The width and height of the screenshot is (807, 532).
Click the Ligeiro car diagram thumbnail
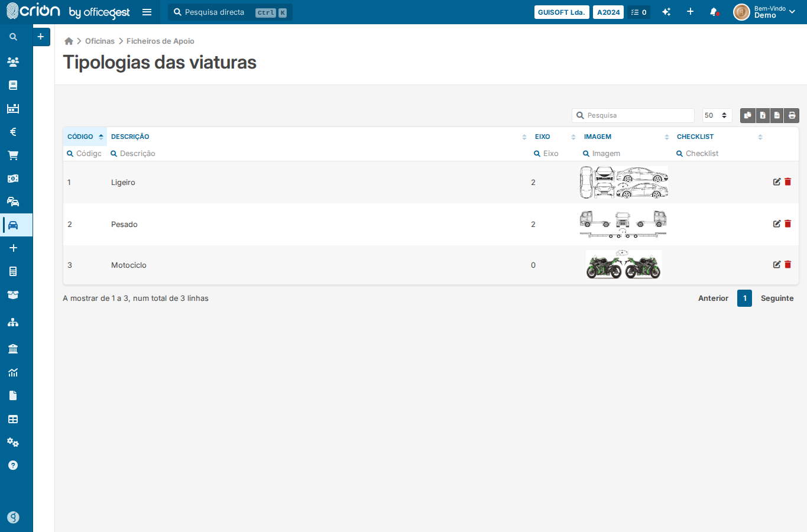coord(624,182)
